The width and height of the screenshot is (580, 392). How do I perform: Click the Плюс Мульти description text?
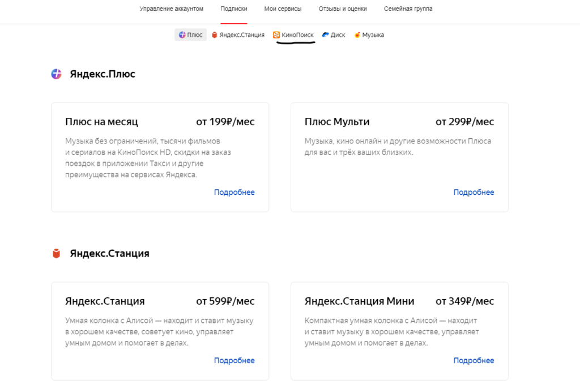(398, 147)
